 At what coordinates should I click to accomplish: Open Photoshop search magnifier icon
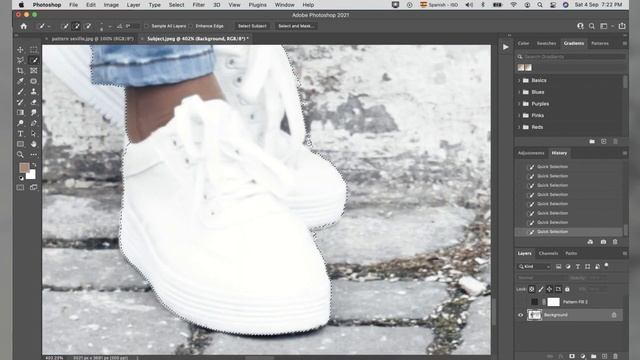[x=591, y=26]
